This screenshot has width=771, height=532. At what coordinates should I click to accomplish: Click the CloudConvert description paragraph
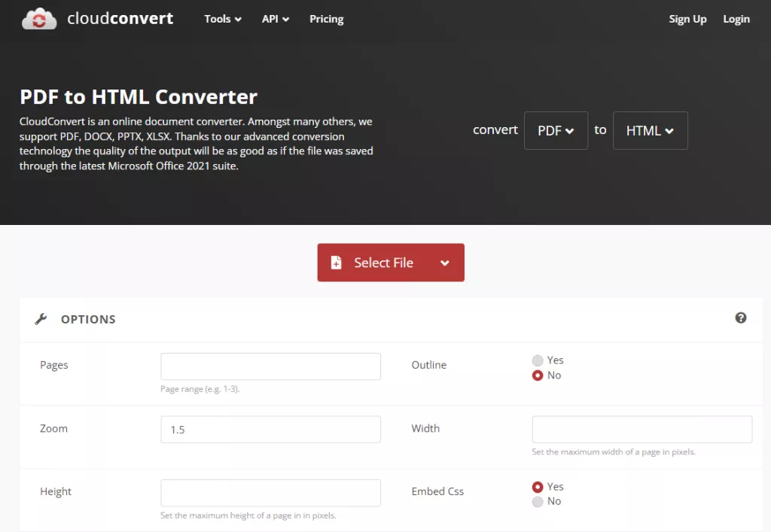click(197, 144)
